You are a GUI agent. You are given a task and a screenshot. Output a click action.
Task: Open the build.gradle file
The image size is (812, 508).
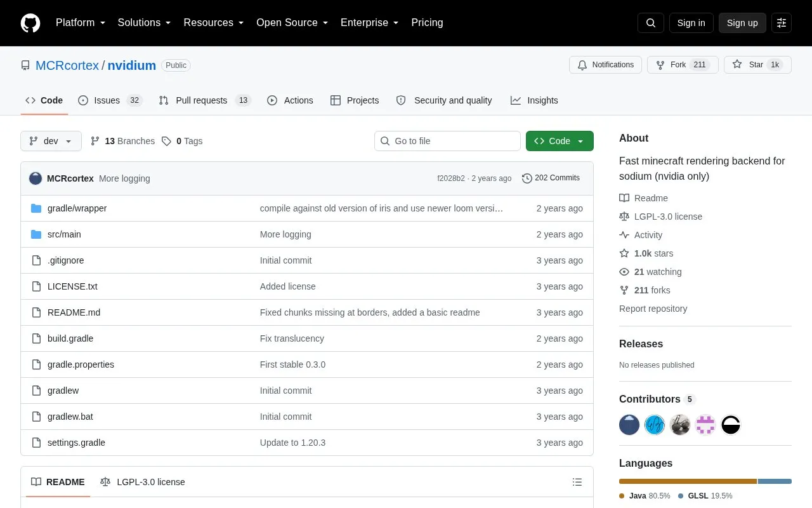coord(70,338)
